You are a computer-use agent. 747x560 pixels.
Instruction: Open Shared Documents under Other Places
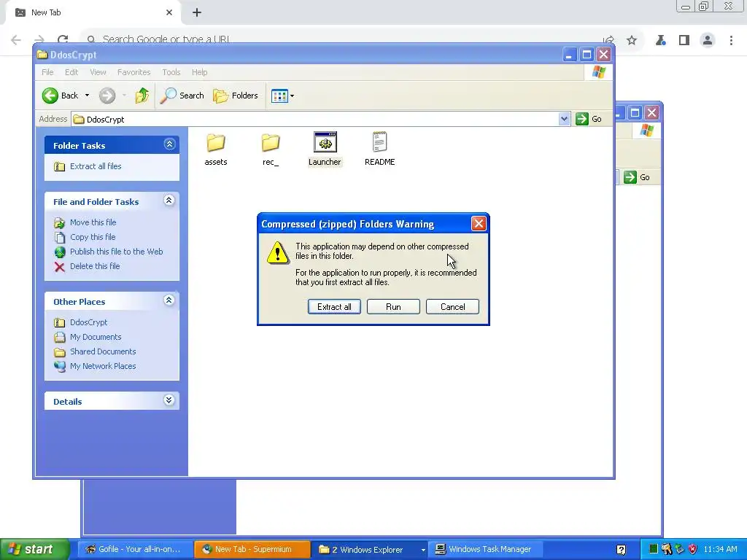(103, 351)
